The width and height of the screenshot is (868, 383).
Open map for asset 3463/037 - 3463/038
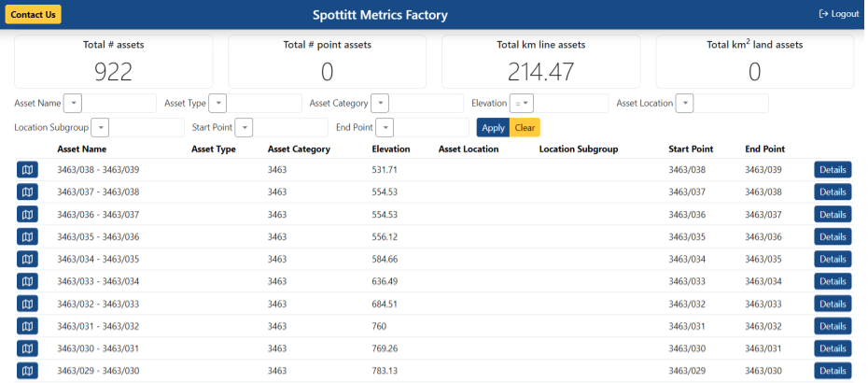click(x=27, y=192)
